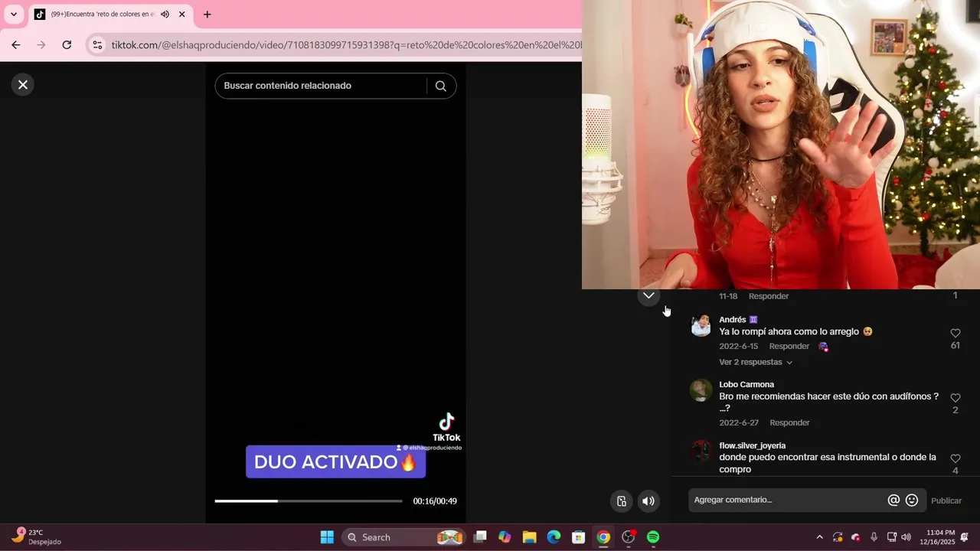This screenshot has height=551, width=980.
Task: Open a new browser tab with plus button
Action: coord(207,15)
